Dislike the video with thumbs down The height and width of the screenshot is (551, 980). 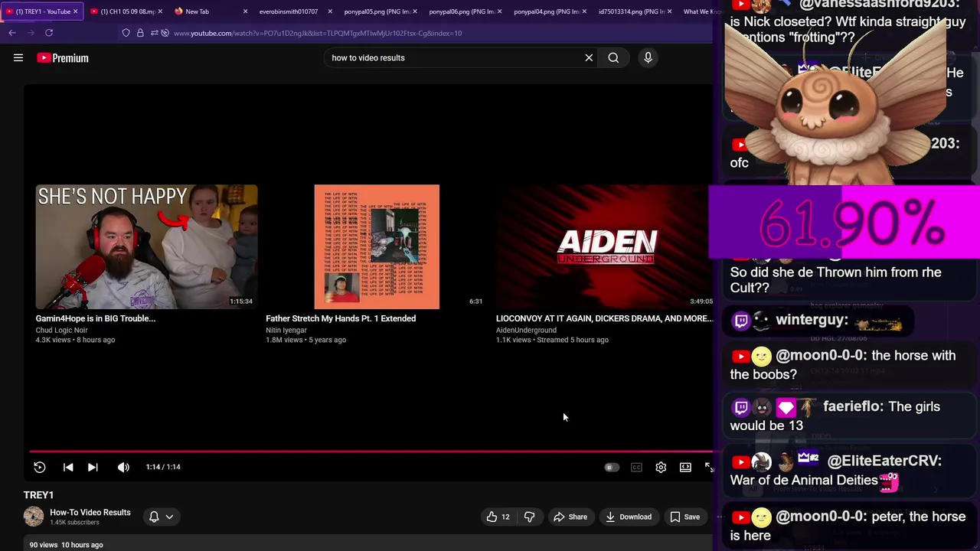[x=529, y=517]
